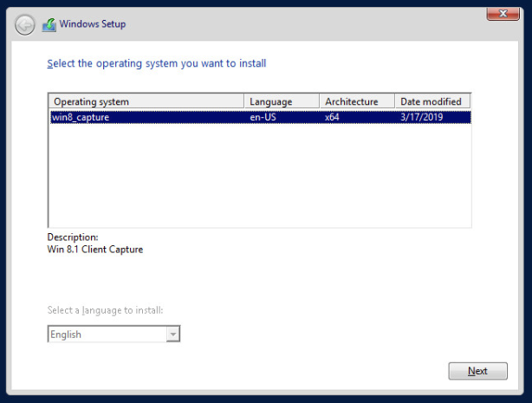
Task: Click the en-US language cell
Action: click(263, 117)
